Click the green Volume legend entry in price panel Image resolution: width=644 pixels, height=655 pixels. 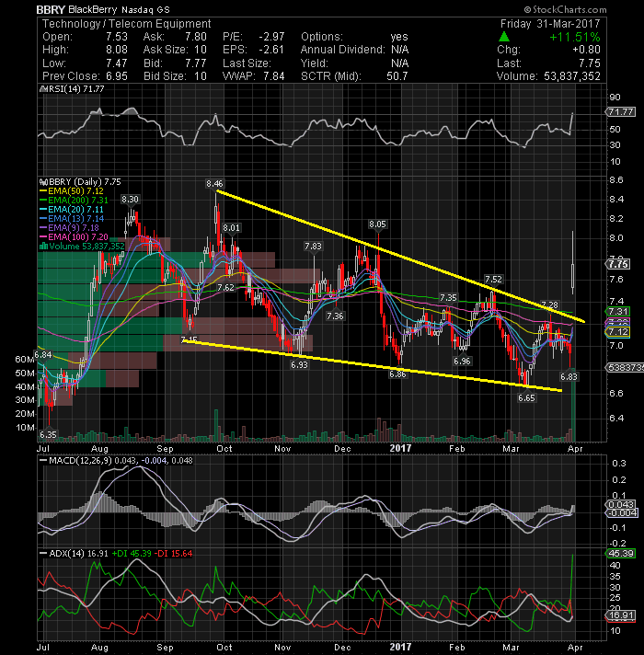click(82, 246)
